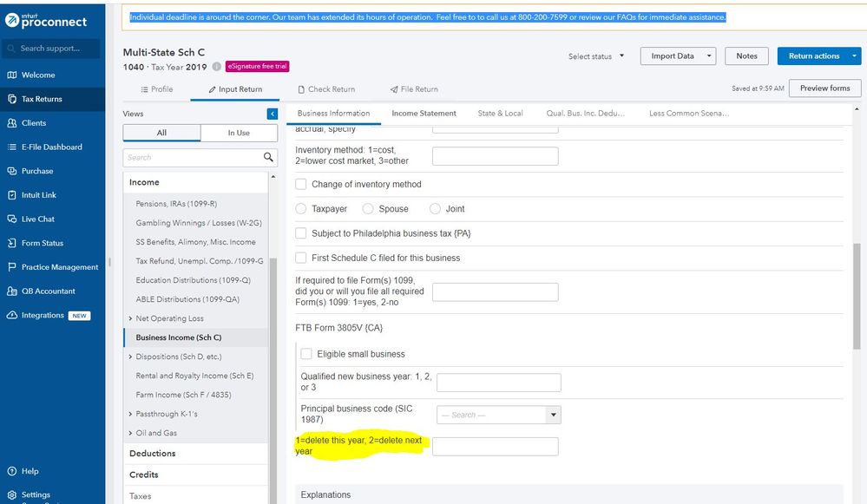Screen dimensions: 867x504
Task: Click the info icon beside Tax Year 2019
Action: coord(217,67)
